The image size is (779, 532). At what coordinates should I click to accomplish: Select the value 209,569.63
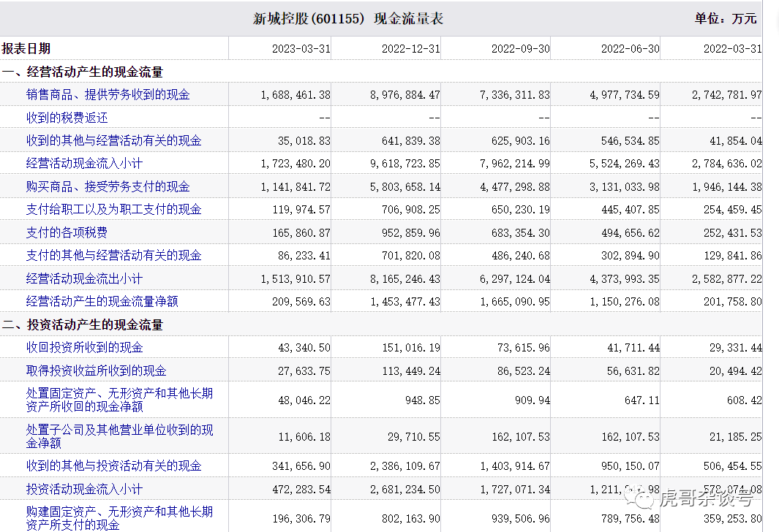click(x=301, y=302)
